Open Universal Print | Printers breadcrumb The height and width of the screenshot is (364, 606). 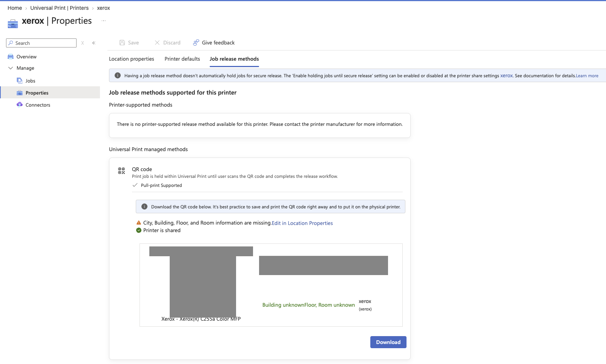(x=60, y=8)
